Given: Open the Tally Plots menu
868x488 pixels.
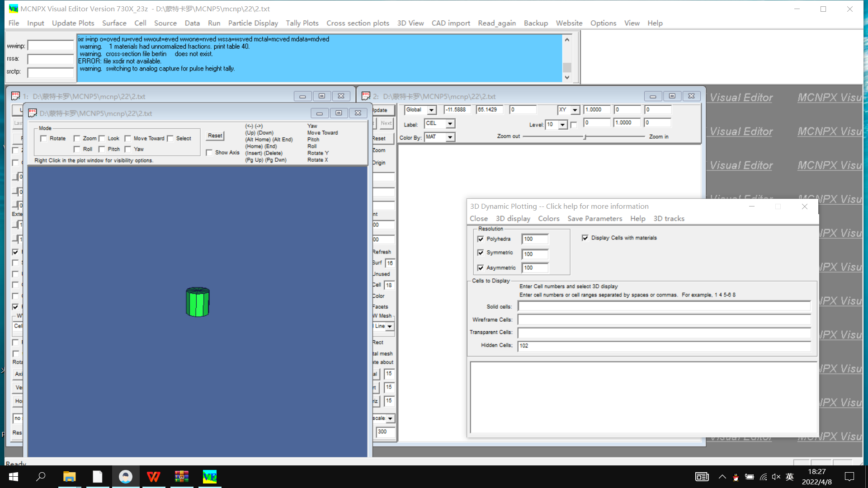Looking at the screenshot, I should [x=302, y=23].
